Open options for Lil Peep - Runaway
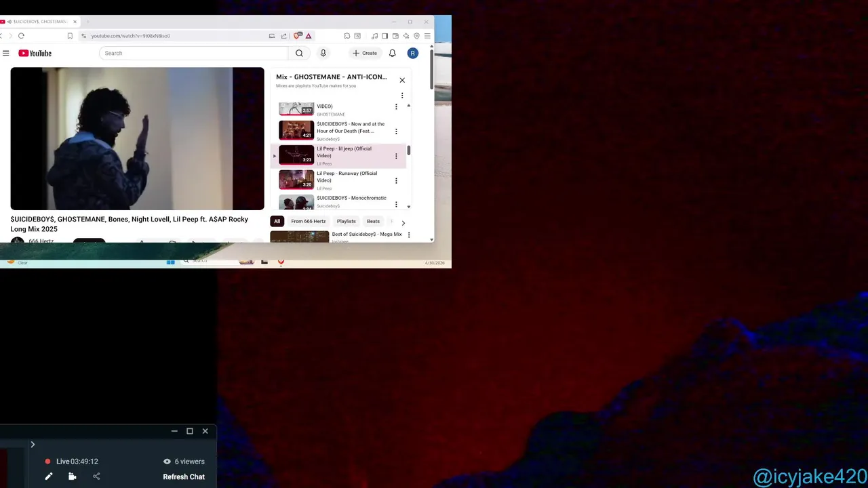Viewport: 868px width, 488px height. click(x=396, y=180)
